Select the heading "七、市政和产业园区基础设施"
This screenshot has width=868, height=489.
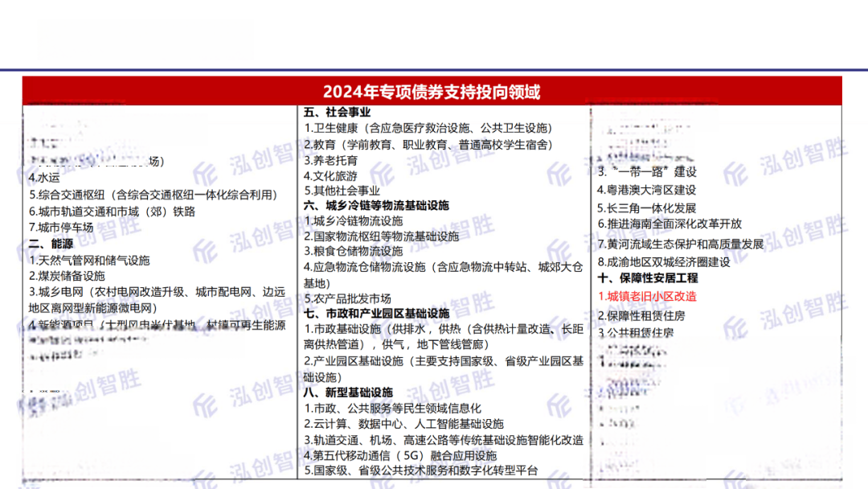[x=376, y=314]
